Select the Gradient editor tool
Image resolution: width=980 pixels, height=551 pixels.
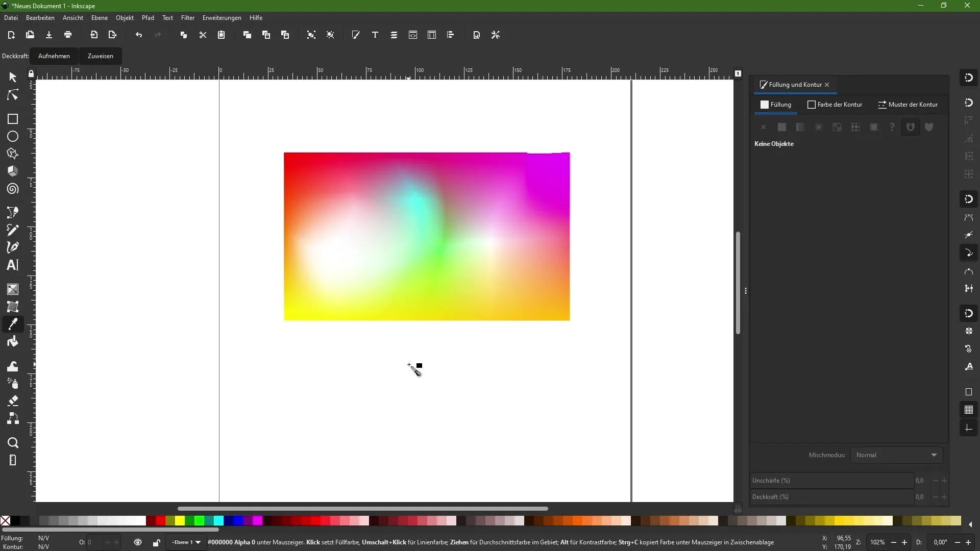pos(12,290)
